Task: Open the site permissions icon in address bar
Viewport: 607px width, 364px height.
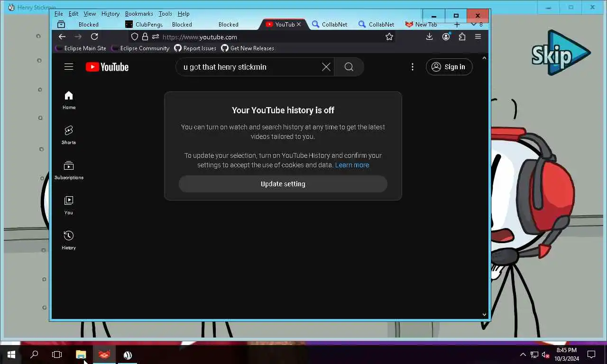Action: pos(156,36)
